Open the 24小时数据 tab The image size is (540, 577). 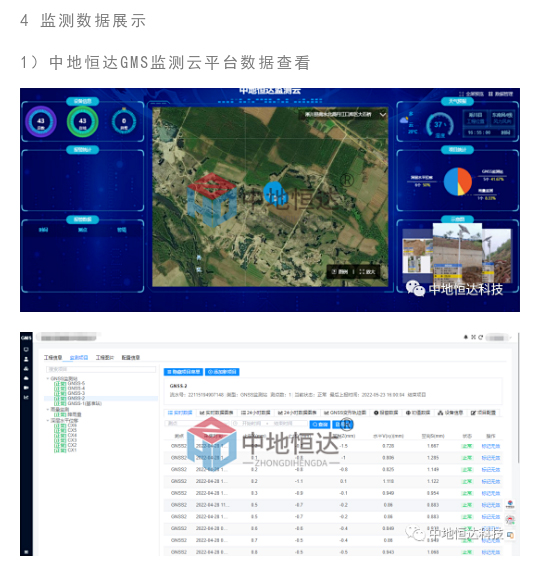[x=255, y=413]
